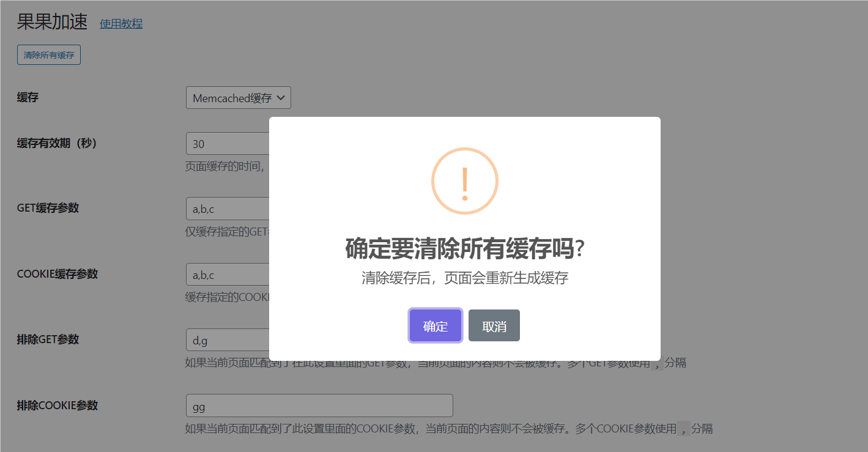868x452 pixels.
Task: Click the 缓存有效期（秒） label
Action: [57, 143]
